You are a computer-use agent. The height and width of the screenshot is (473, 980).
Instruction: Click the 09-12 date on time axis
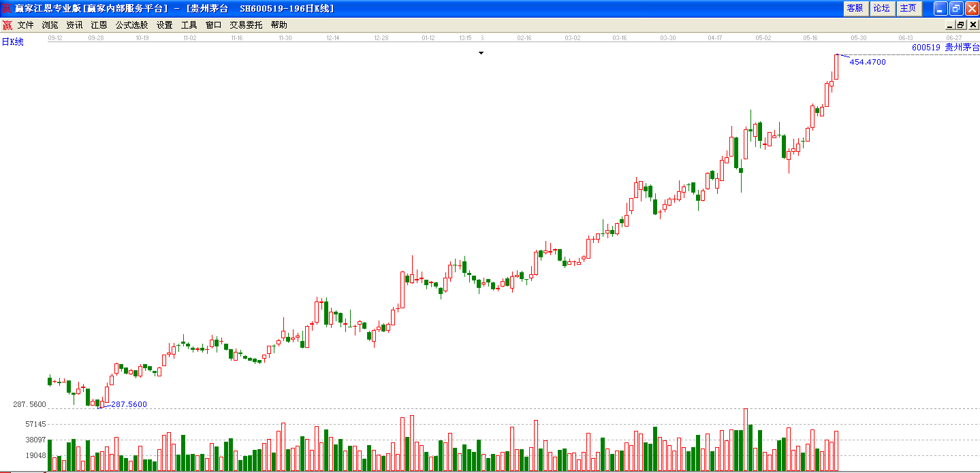coord(55,38)
